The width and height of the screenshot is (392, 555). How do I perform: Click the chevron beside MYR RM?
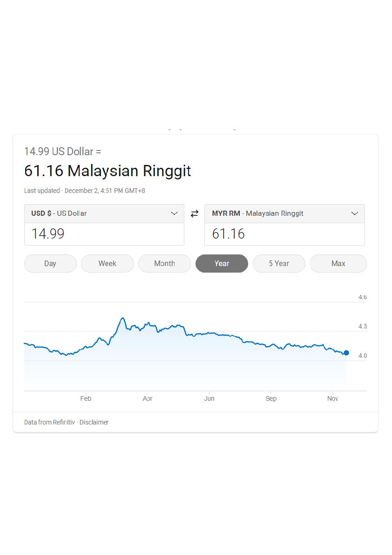355,213
